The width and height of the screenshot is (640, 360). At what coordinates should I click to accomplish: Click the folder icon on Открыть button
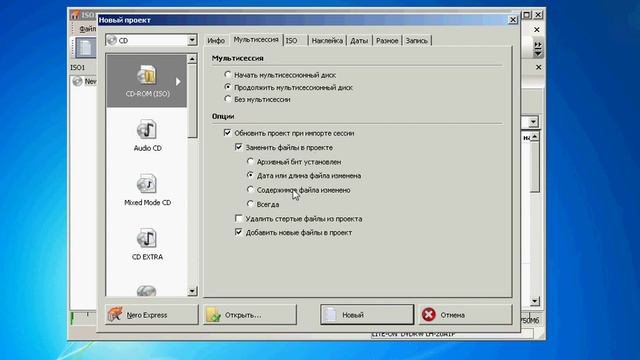tap(213, 315)
